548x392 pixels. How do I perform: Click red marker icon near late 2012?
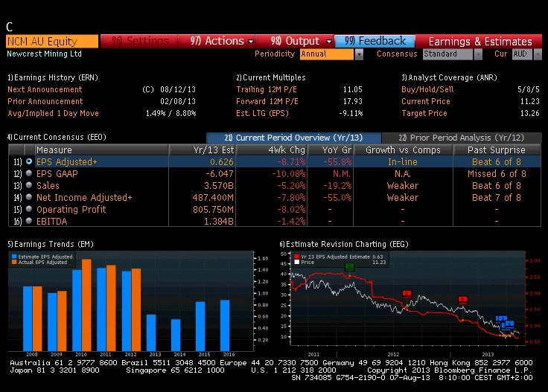point(462,300)
